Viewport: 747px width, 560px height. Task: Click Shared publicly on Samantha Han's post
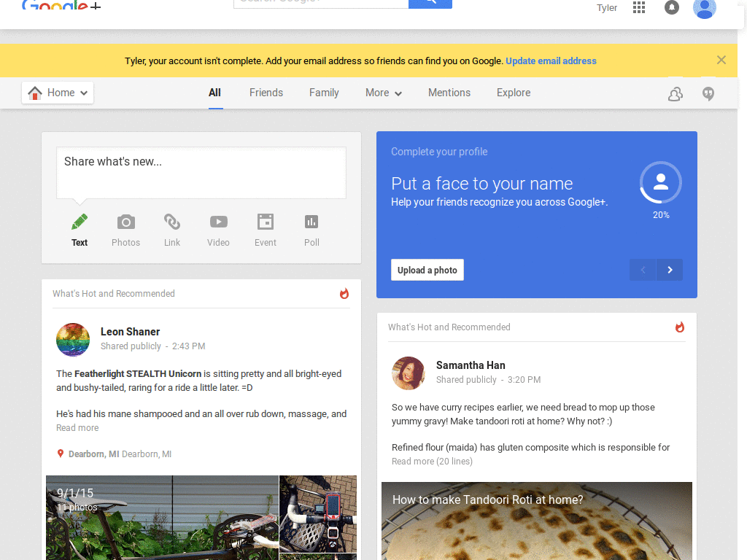(x=466, y=379)
